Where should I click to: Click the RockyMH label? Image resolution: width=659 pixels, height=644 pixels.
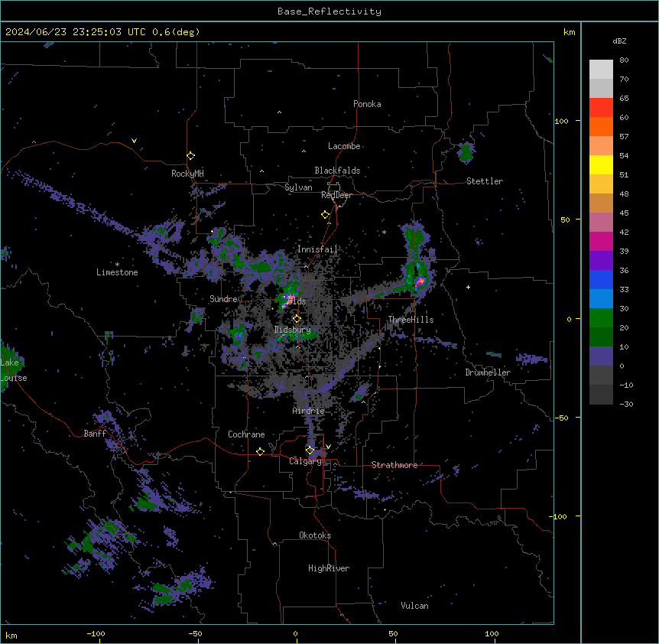point(187,174)
